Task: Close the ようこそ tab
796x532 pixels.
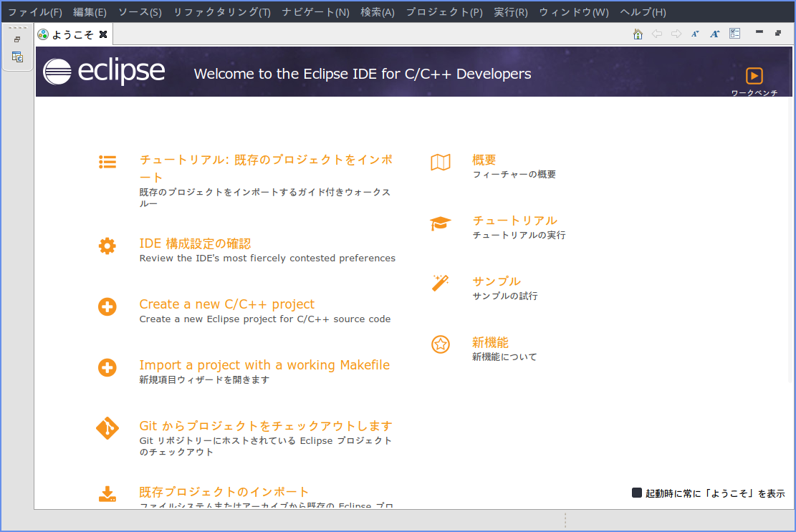Action: coord(103,34)
